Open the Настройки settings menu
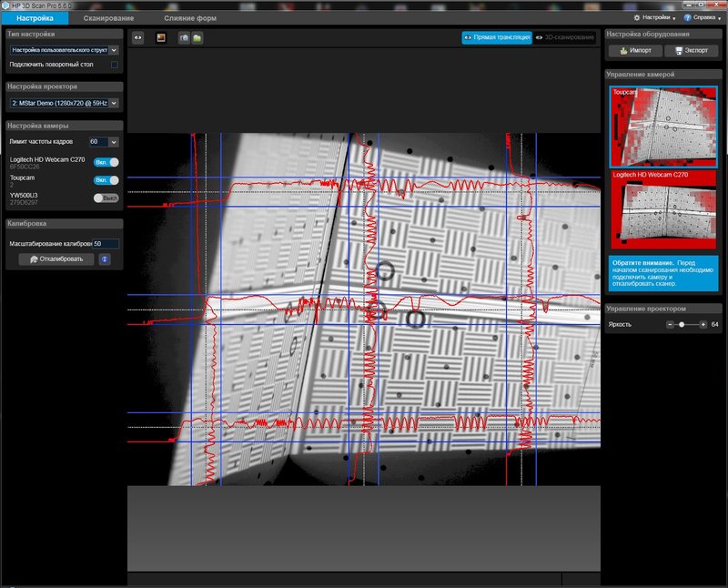The height and width of the screenshot is (588, 728). tap(655, 17)
